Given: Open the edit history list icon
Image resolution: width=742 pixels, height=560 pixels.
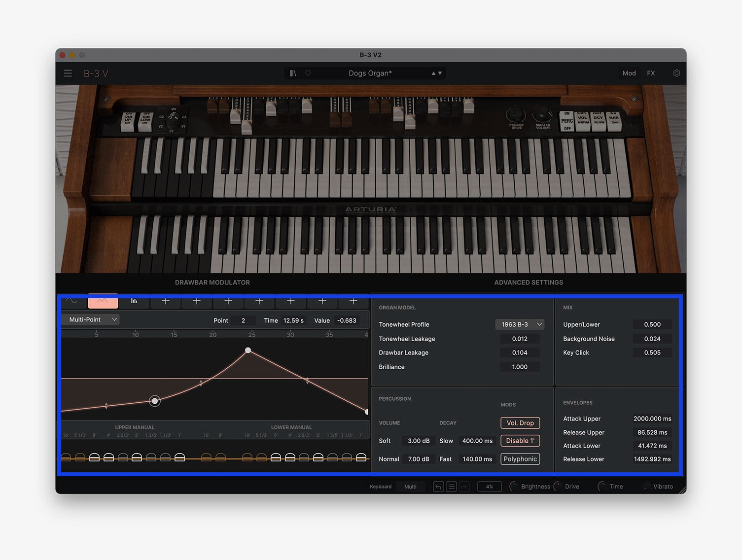Looking at the screenshot, I should [x=451, y=487].
